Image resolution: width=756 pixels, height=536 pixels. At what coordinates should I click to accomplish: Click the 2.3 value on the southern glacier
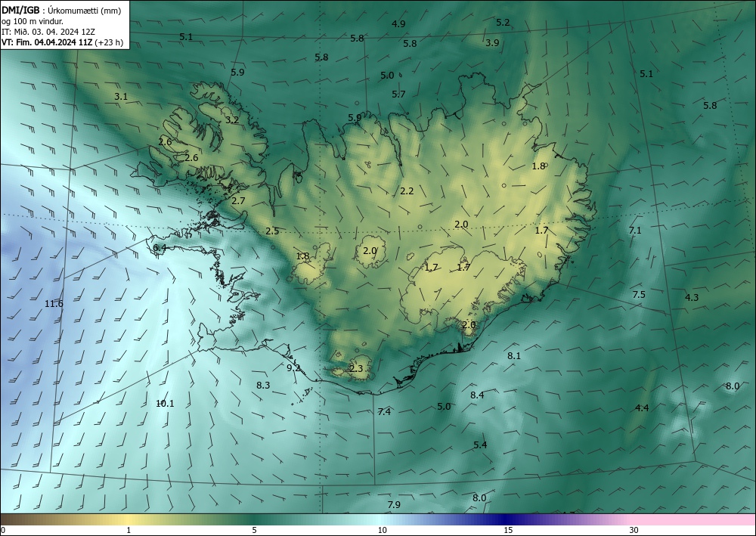pos(356,369)
